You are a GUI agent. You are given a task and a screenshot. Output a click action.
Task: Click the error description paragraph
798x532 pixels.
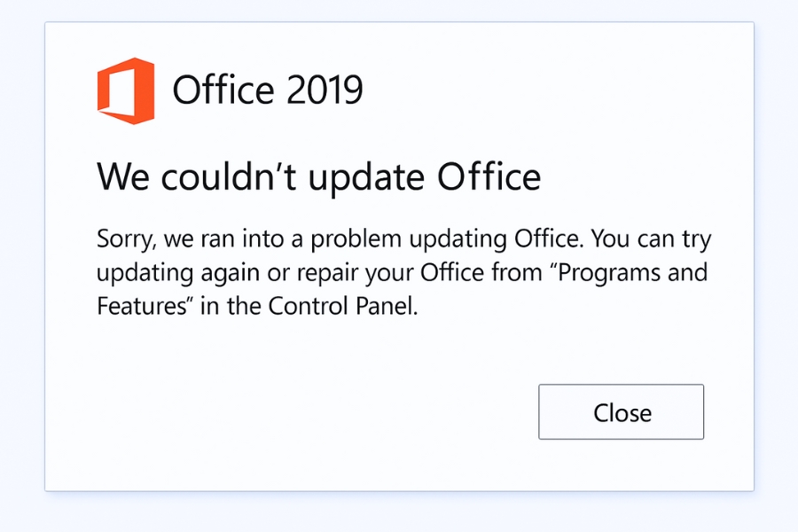[x=402, y=272]
